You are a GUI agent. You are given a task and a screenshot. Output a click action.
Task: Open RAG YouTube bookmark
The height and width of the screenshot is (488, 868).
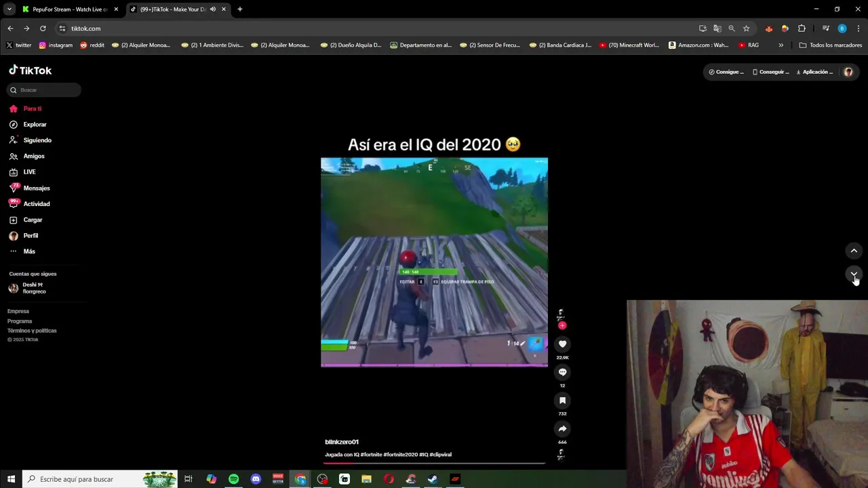click(x=749, y=45)
